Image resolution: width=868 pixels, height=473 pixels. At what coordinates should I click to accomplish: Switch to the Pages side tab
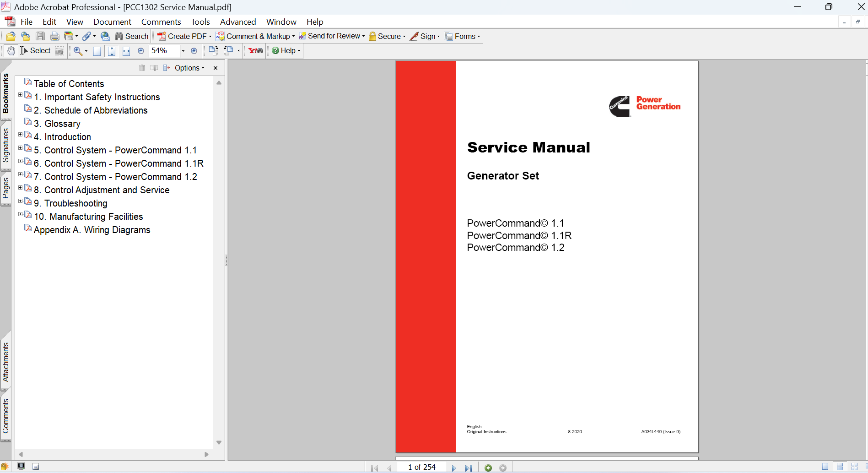pyautogui.click(x=5, y=189)
